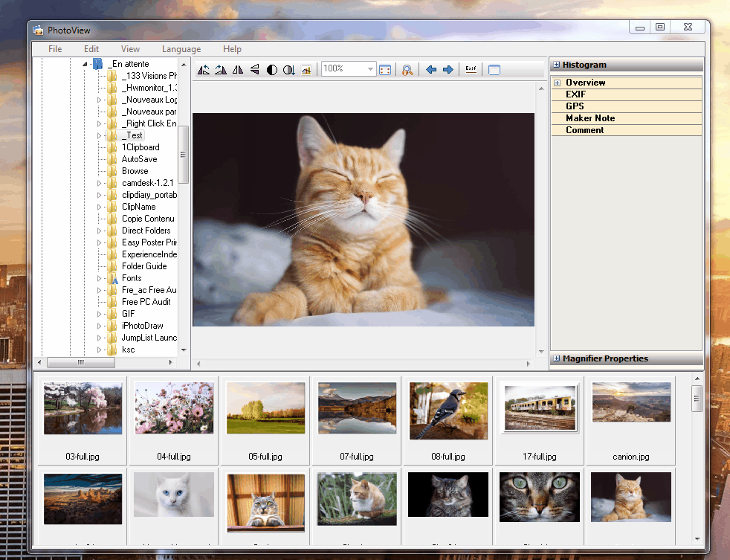Select the 08-full.jpg blue jay thumbnail

(x=448, y=411)
